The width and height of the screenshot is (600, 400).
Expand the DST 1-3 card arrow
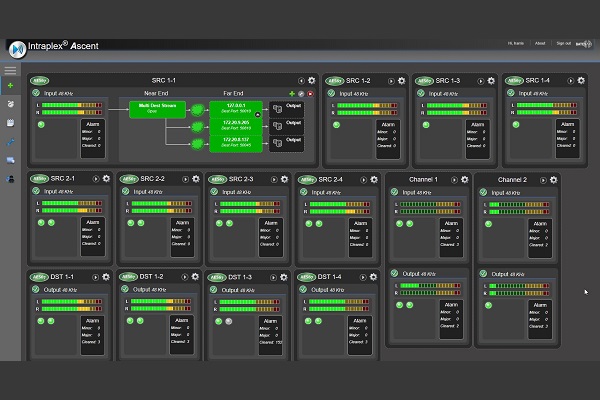(273, 278)
